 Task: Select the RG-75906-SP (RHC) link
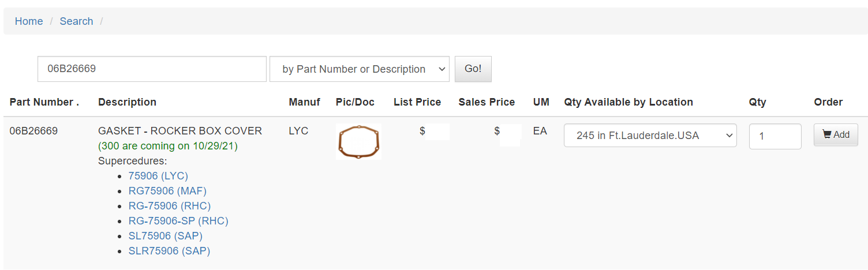click(178, 221)
